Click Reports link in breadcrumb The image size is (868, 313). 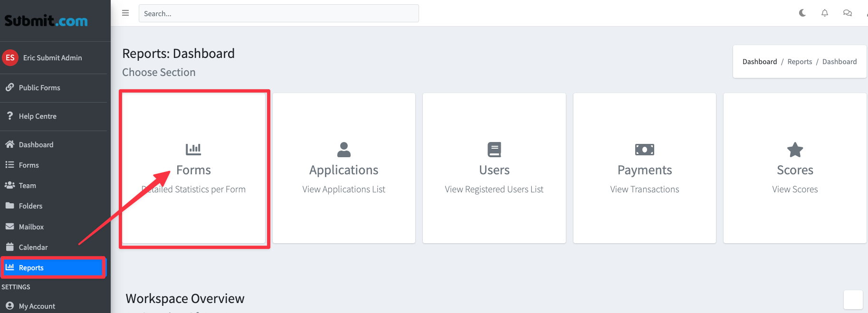pyautogui.click(x=800, y=62)
